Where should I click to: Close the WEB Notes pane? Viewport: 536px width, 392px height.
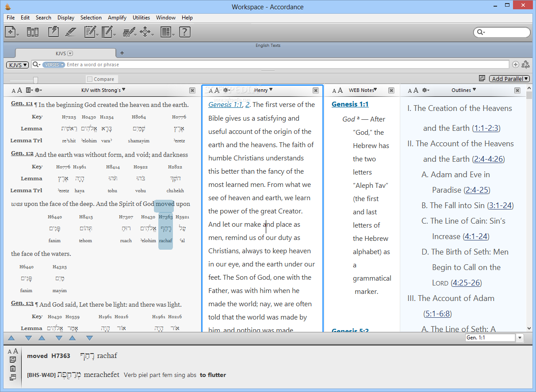[391, 91]
